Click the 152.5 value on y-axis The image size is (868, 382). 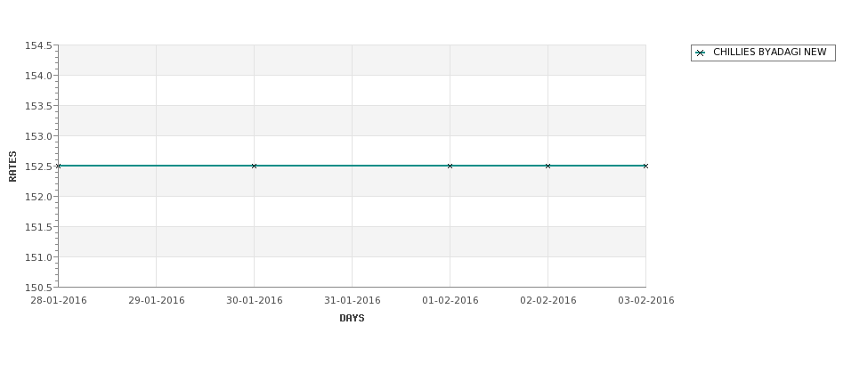tap(38, 167)
